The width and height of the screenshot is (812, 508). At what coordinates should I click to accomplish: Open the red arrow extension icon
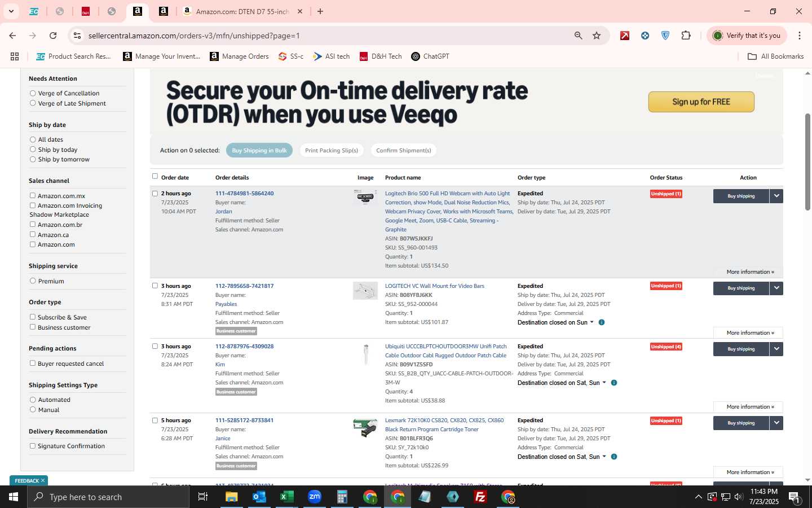point(625,36)
